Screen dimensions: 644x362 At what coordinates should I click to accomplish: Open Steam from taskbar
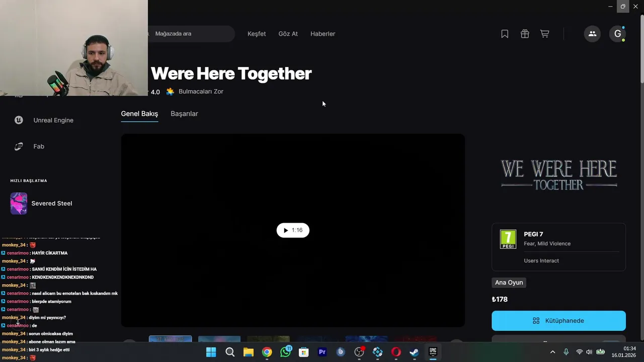[414, 352]
